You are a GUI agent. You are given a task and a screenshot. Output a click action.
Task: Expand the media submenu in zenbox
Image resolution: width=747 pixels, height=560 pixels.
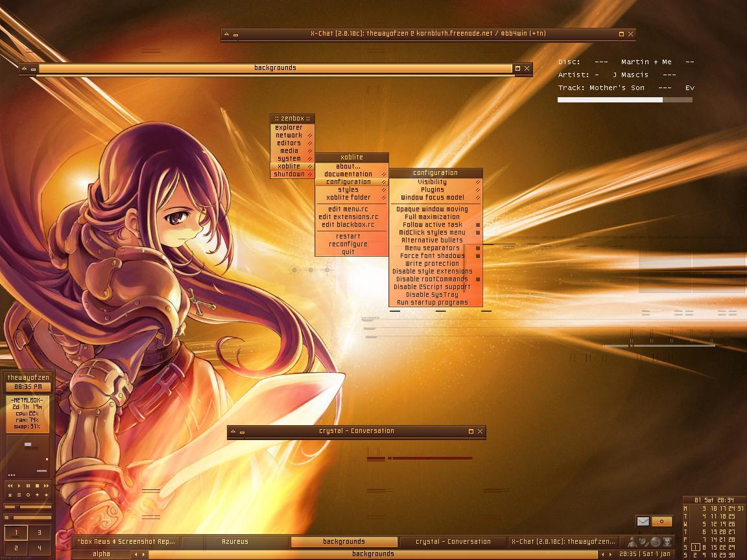tap(292, 151)
